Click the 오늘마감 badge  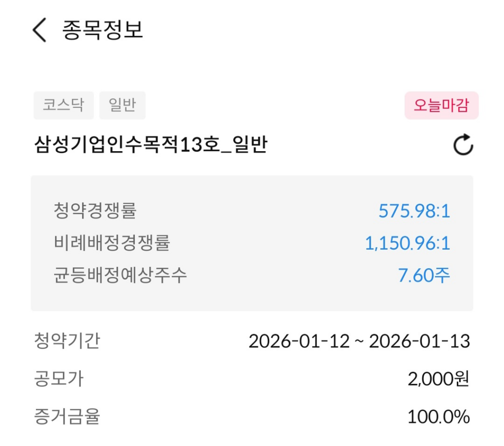point(441,105)
